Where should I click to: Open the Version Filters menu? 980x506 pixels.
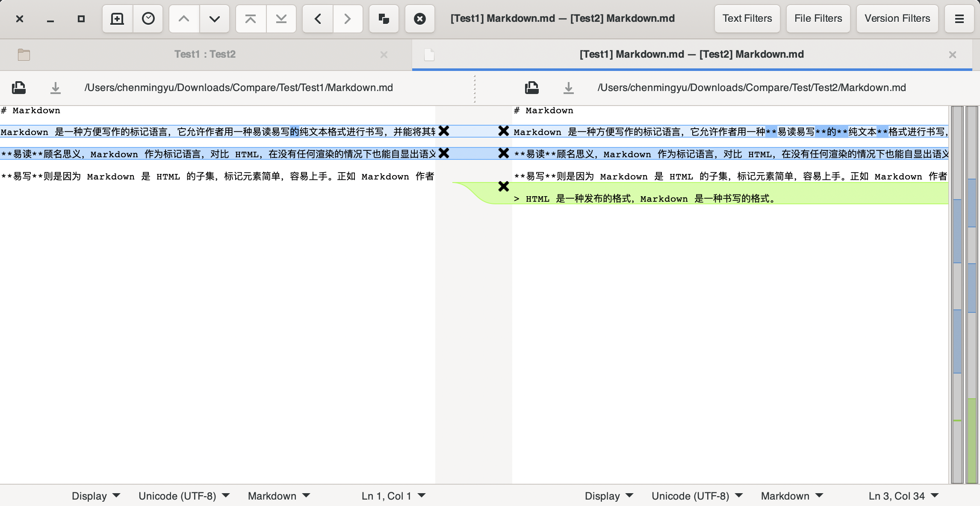897,19
